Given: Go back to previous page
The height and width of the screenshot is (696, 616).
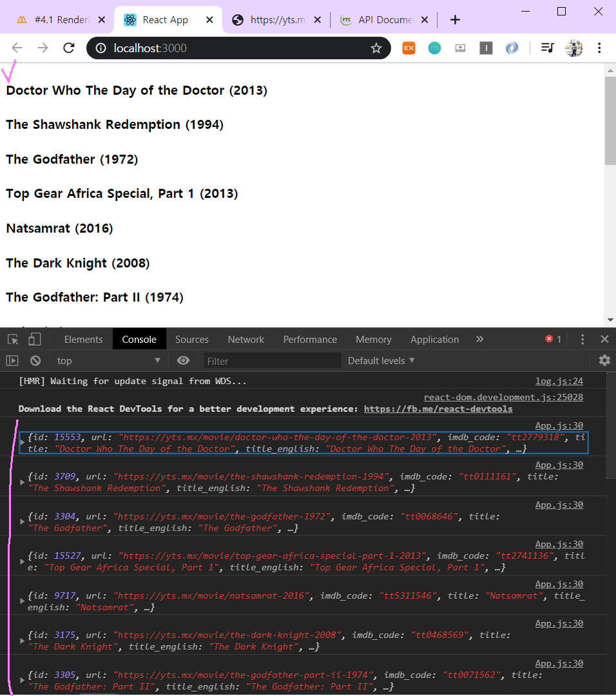Looking at the screenshot, I should (17, 48).
